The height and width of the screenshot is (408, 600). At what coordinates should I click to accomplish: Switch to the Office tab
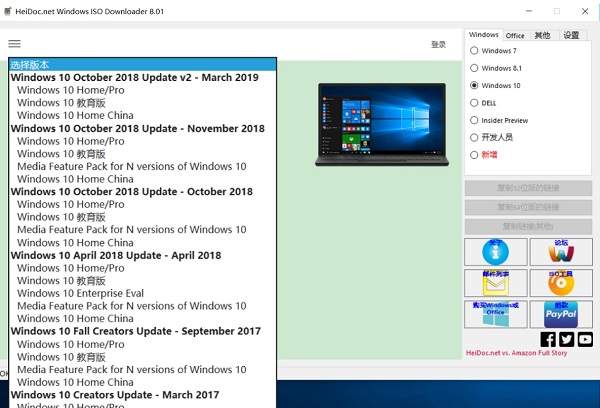pyautogui.click(x=515, y=36)
